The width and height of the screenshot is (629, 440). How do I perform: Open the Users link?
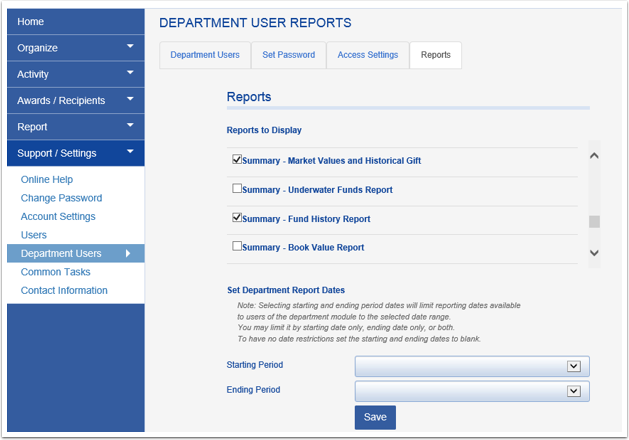coord(34,235)
